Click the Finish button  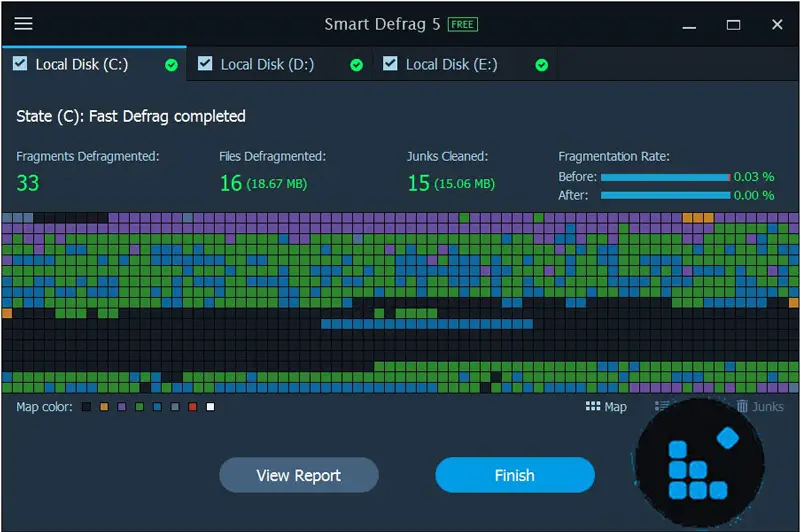(x=515, y=475)
